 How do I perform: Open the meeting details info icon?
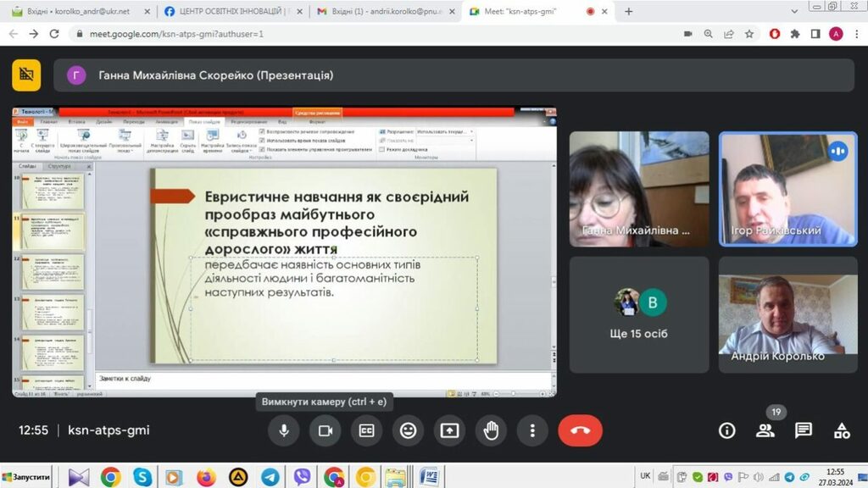(726, 430)
